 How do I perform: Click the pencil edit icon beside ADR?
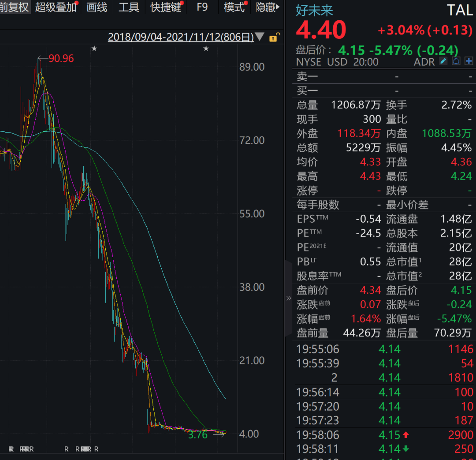point(443,61)
